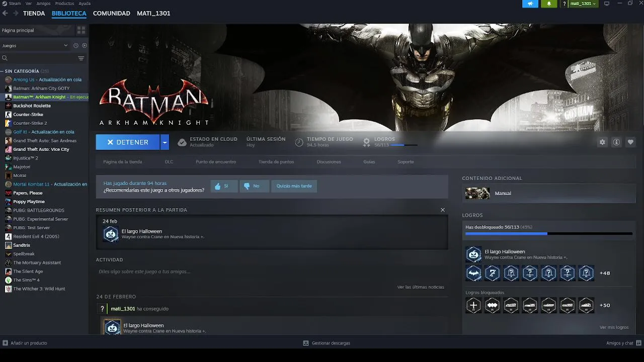Screen dimensions: 644x362
Task: Open game settings gear icon
Action: pos(602,142)
